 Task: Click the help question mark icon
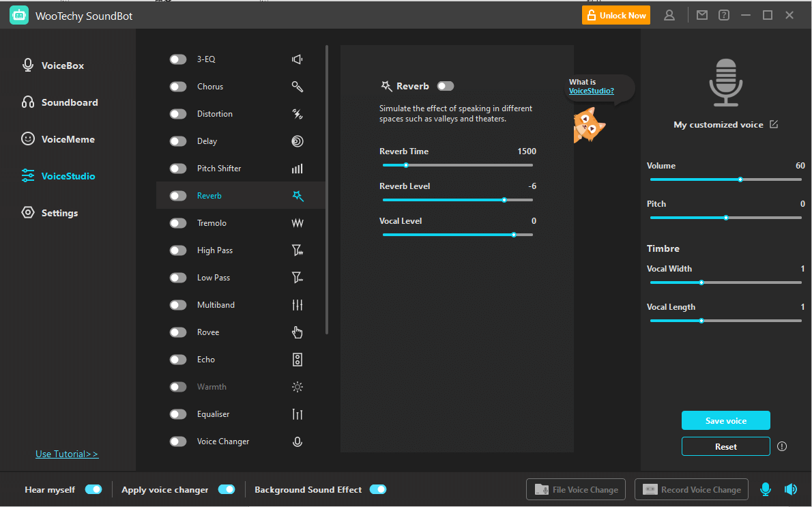pos(724,15)
